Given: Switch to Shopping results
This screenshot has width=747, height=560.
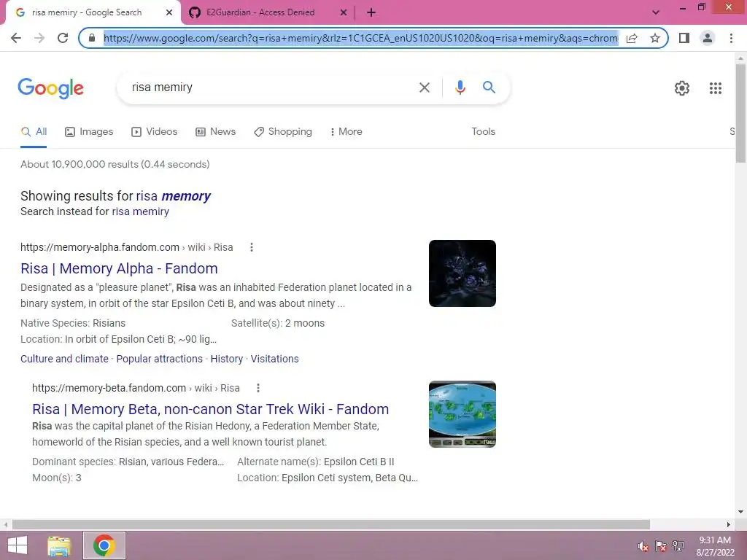Looking at the screenshot, I should point(283,132).
